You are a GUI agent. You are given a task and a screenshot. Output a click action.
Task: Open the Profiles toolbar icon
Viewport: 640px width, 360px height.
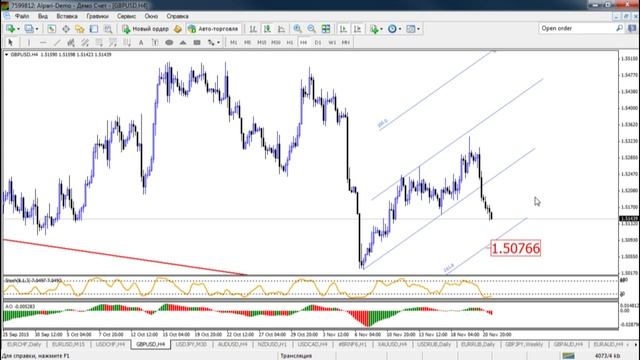point(29,29)
